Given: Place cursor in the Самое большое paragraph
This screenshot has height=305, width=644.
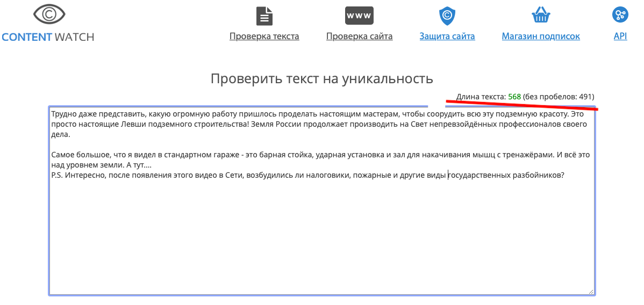Looking at the screenshot, I should click(269, 155).
